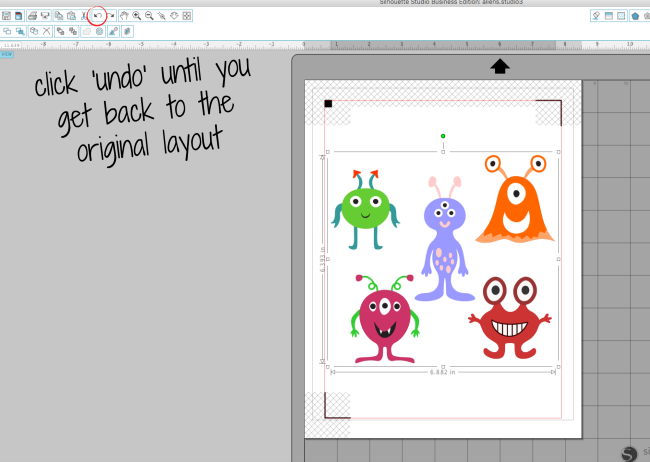The width and height of the screenshot is (650, 462).
Task: Click the Group objects icon
Action: tap(61, 31)
